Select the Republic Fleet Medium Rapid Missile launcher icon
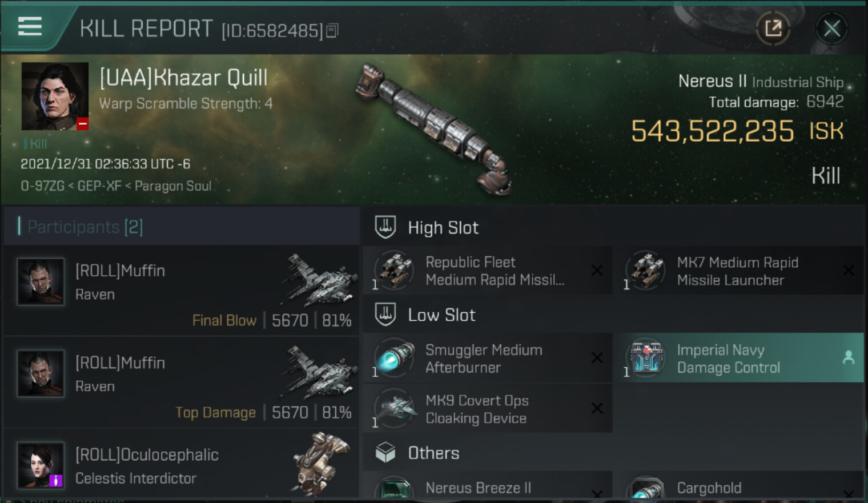The image size is (868, 503). click(x=395, y=271)
